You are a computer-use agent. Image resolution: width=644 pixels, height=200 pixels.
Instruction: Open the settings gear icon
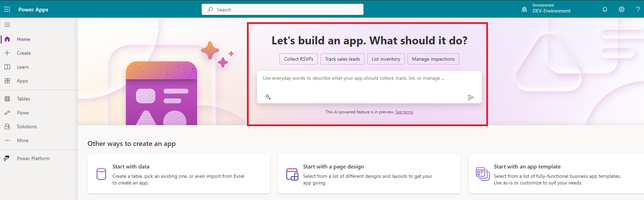point(621,9)
